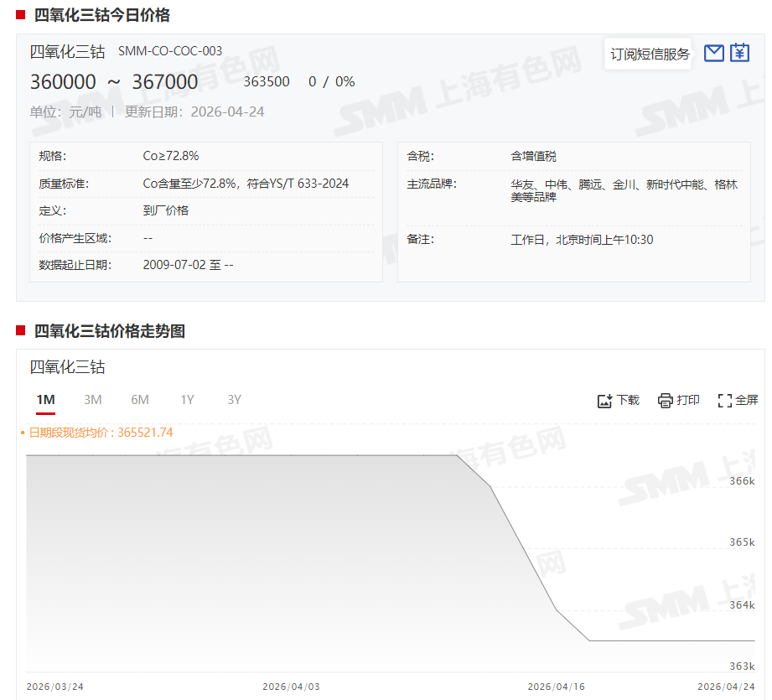The height and width of the screenshot is (700, 772).
Task: Select the 1M time range tab
Action: click(x=45, y=400)
